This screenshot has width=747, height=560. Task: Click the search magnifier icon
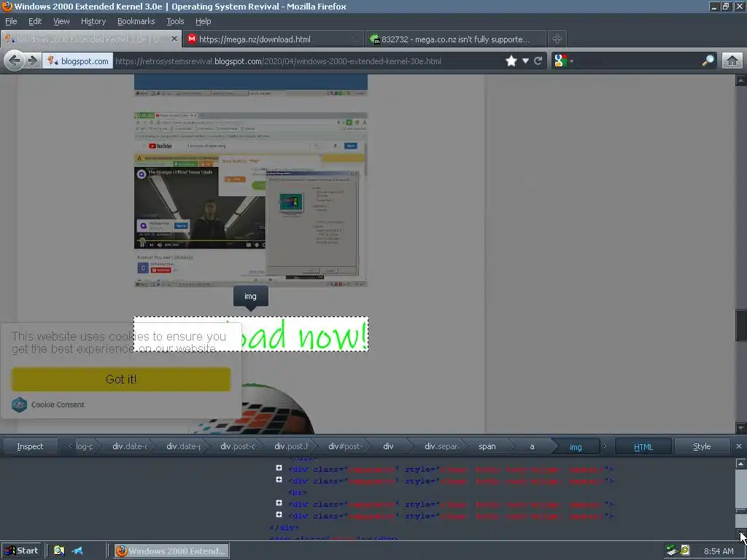click(708, 61)
